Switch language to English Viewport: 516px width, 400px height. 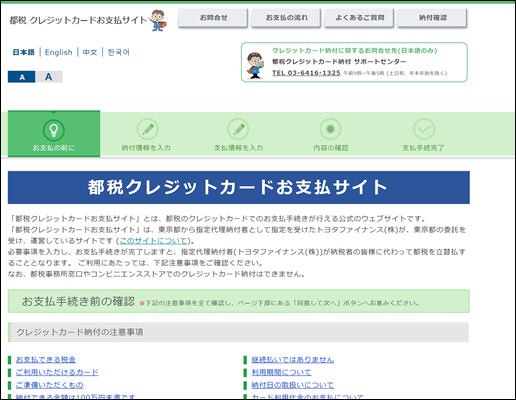click(59, 52)
